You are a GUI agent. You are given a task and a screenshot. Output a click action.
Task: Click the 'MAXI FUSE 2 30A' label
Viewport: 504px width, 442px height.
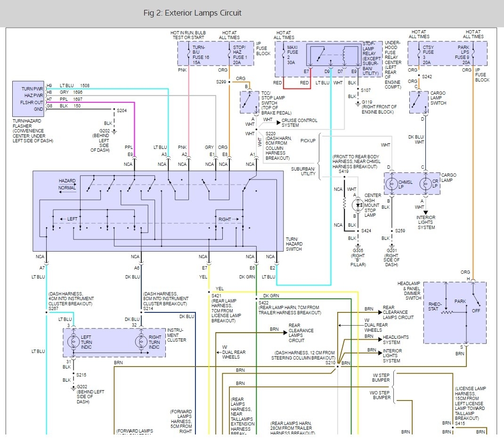click(x=293, y=55)
